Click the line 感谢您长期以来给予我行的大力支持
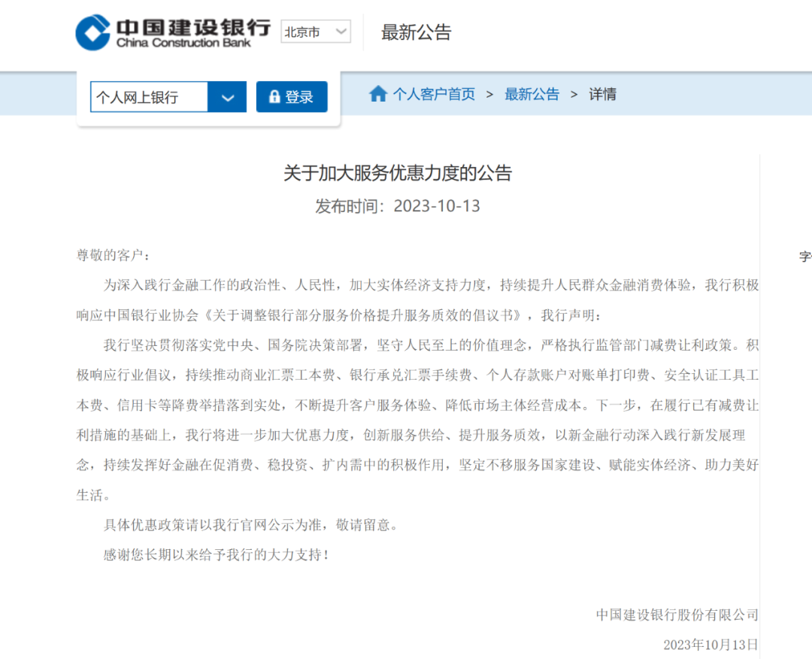 213,555
